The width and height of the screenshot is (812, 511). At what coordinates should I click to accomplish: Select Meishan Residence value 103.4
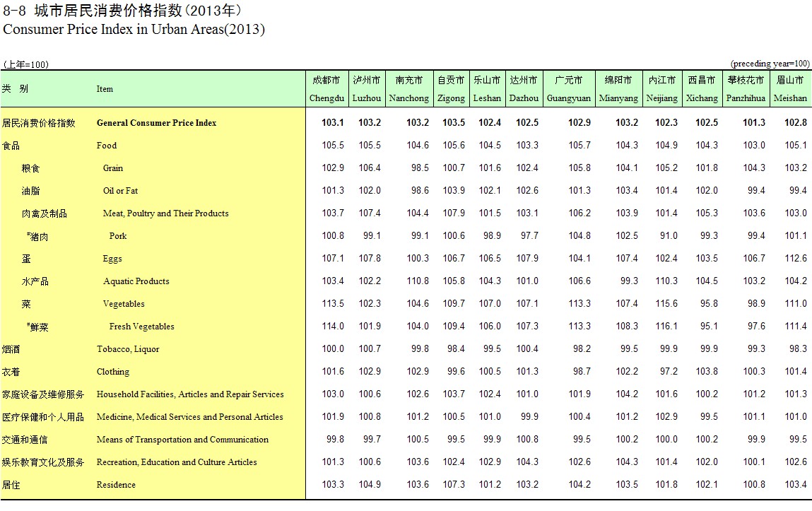(796, 485)
